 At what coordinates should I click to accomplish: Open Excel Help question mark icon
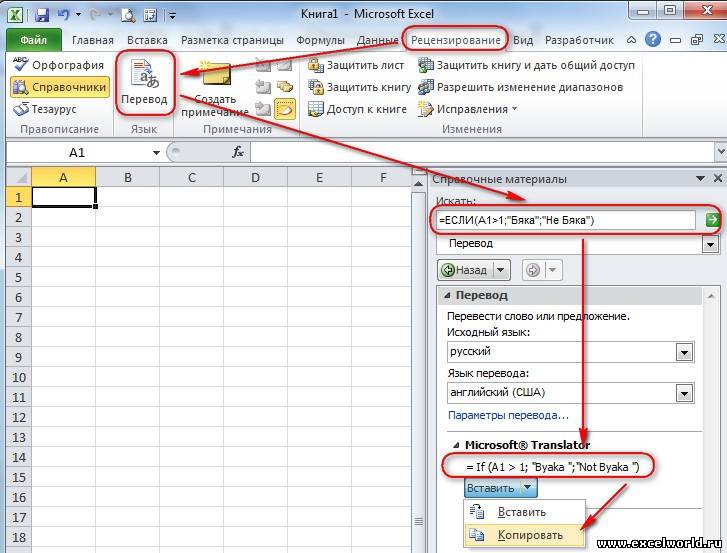[652, 39]
